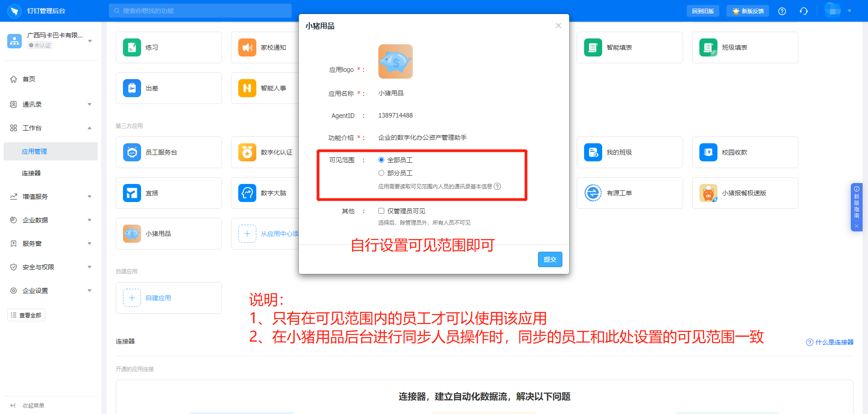Close the 新版指南 floating panel
Image resolution: width=868 pixels, height=414 pixels.
857,226
